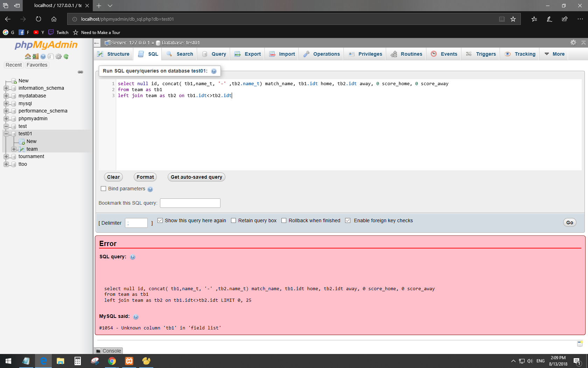
Task: Open the More tab dropdown
Action: click(x=555, y=54)
